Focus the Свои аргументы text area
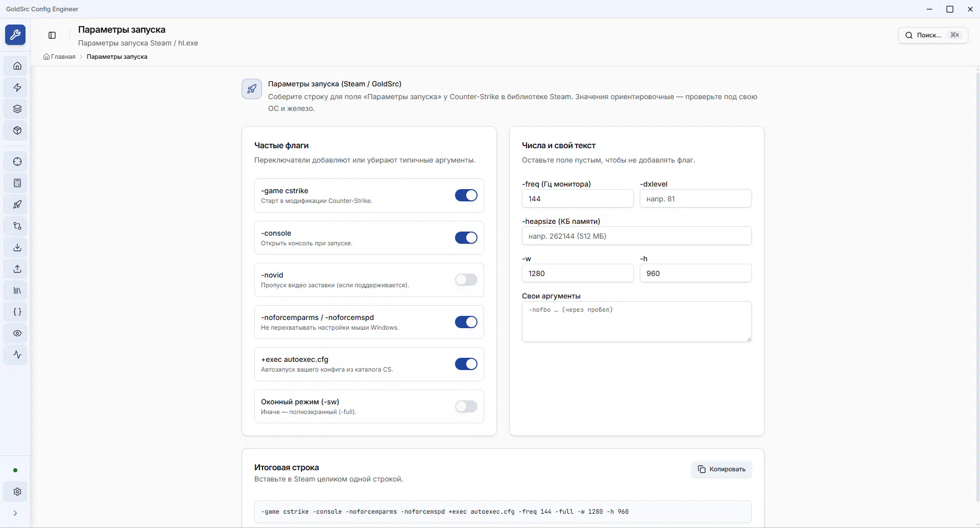The width and height of the screenshot is (980, 528). (x=636, y=322)
